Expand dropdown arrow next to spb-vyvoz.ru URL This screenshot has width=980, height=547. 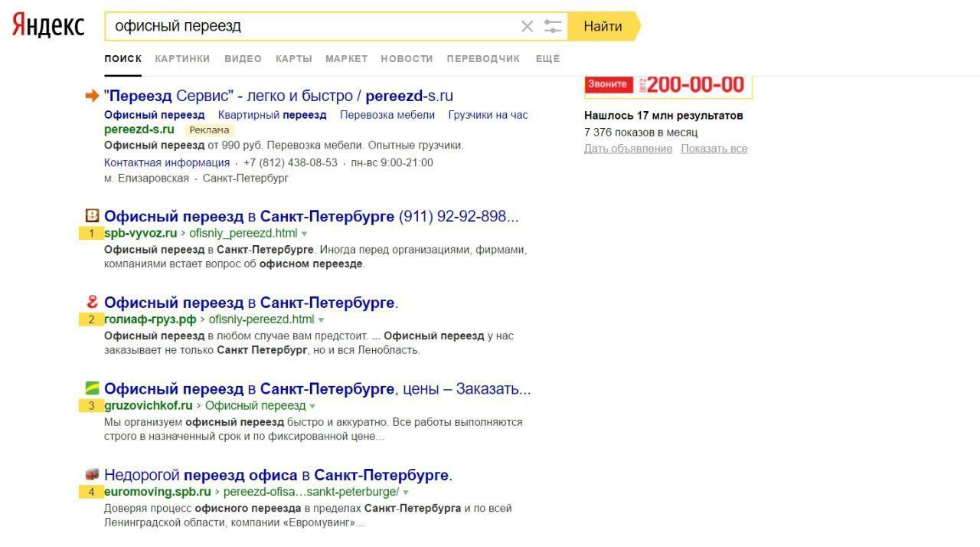(x=305, y=234)
